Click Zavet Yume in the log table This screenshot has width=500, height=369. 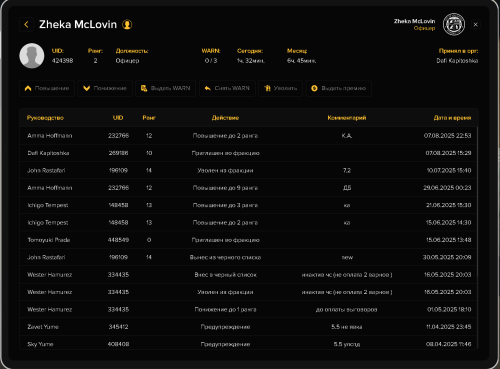pyautogui.click(x=43, y=327)
